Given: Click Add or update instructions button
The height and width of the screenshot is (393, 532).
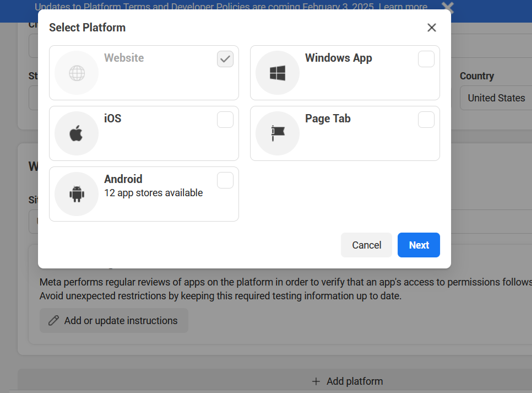Looking at the screenshot, I should coord(114,321).
